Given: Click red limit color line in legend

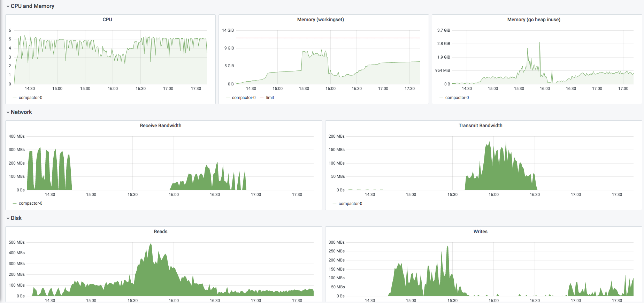Looking at the screenshot, I should tap(262, 98).
